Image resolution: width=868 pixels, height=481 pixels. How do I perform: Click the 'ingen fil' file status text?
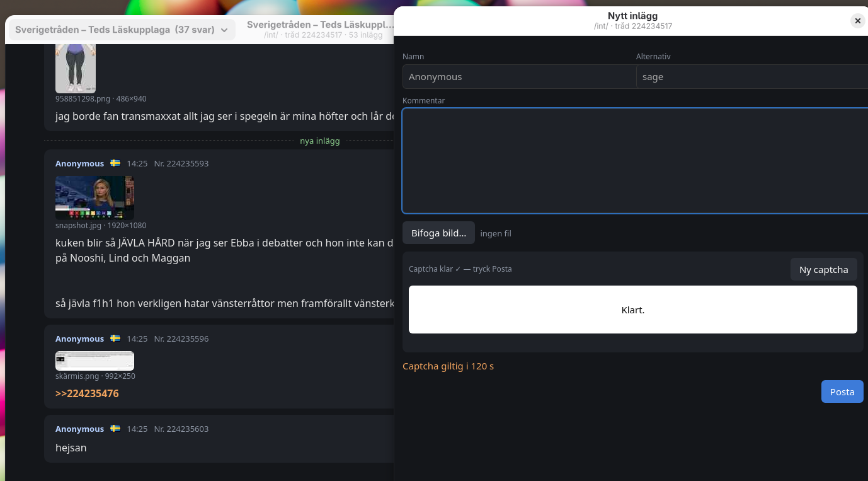[496, 233]
